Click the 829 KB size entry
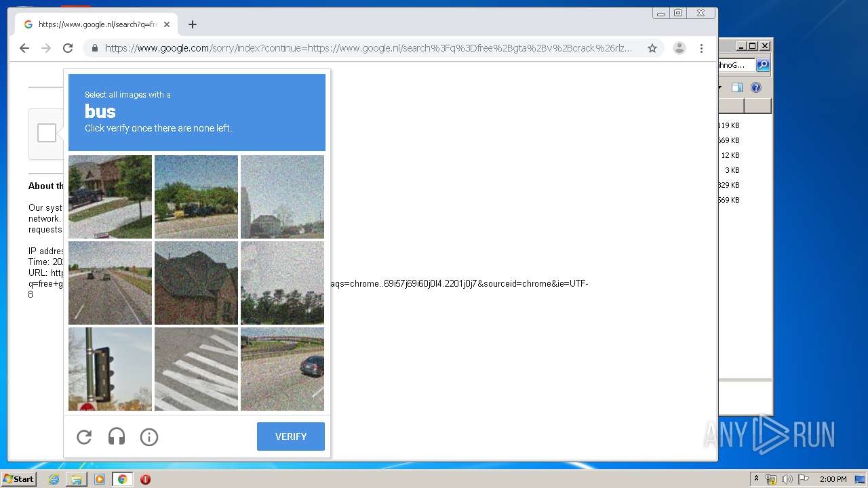The image size is (868, 488). pyautogui.click(x=729, y=185)
